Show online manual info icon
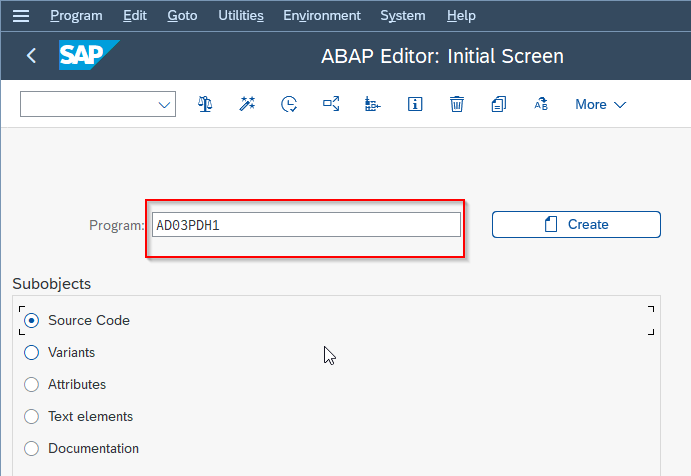This screenshot has width=691, height=476. [x=415, y=104]
